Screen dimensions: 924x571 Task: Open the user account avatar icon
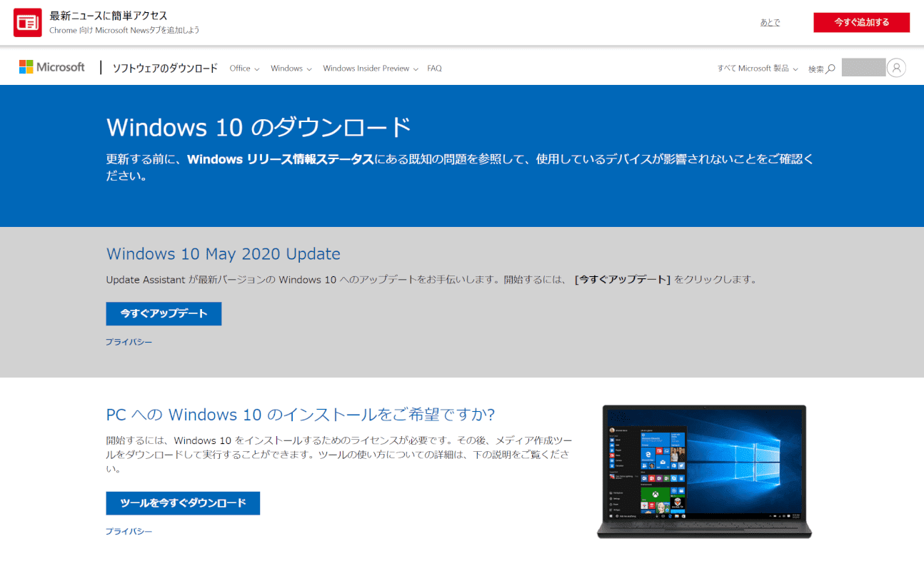tap(896, 68)
